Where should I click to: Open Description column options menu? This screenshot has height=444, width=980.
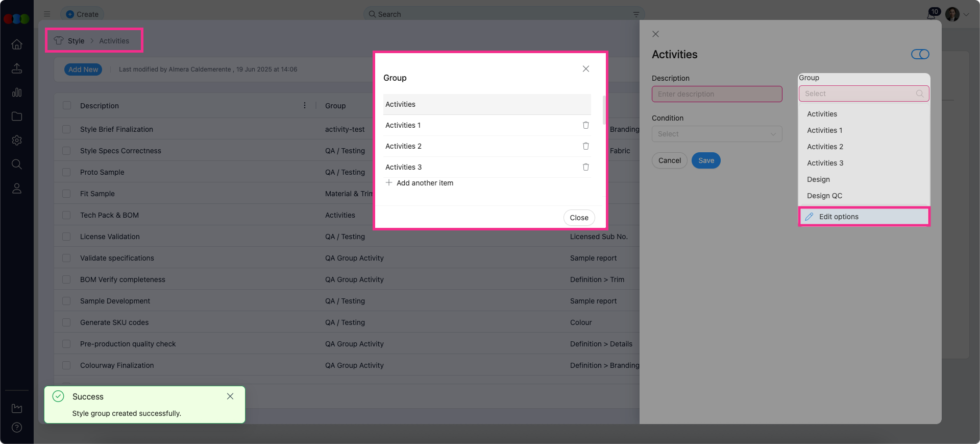305,105
